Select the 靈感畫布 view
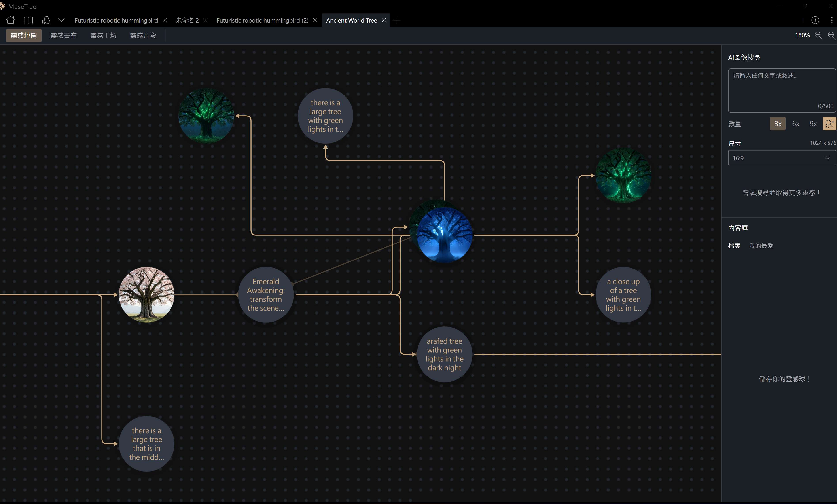Image resolution: width=837 pixels, height=504 pixels. click(64, 35)
